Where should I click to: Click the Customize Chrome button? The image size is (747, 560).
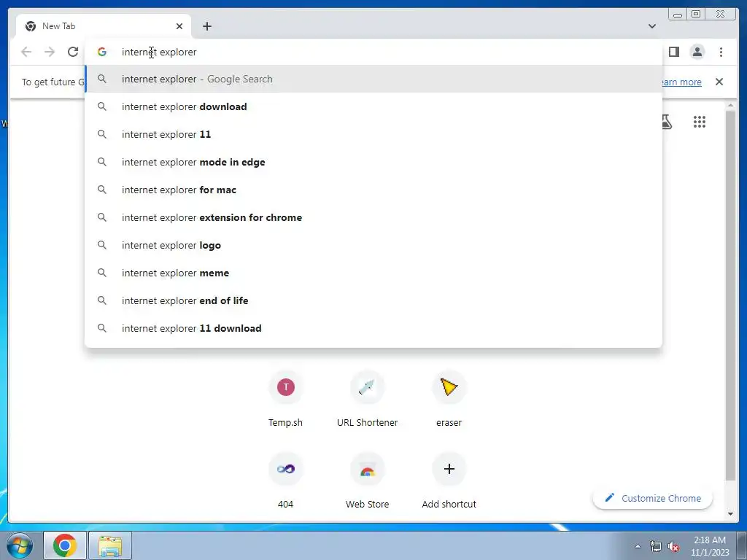(x=653, y=498)
